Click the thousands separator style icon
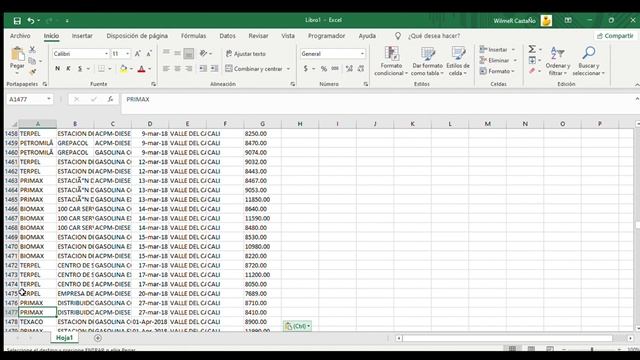Image resolution: width=640 pixels, height=360 pixels. (335, 69)
